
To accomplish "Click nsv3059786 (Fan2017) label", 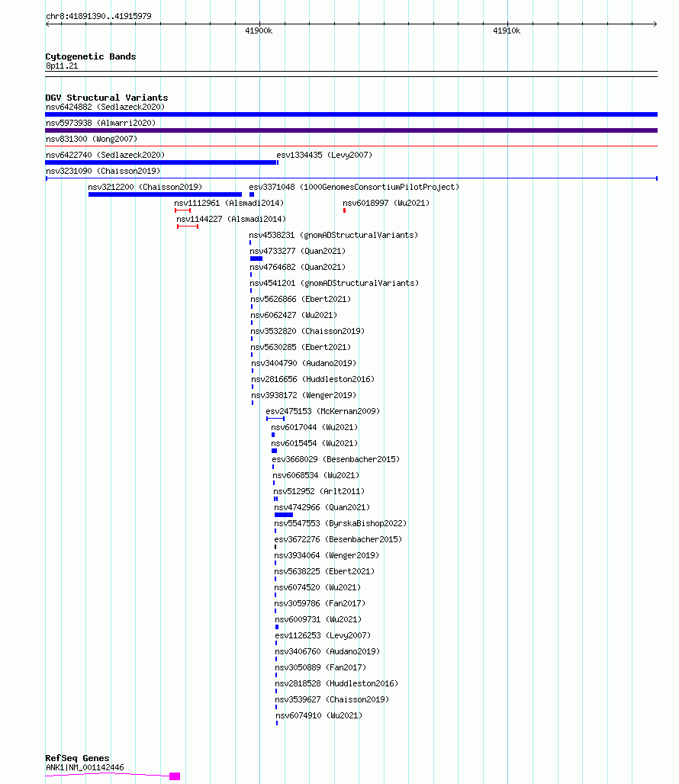I will [320, 603].
